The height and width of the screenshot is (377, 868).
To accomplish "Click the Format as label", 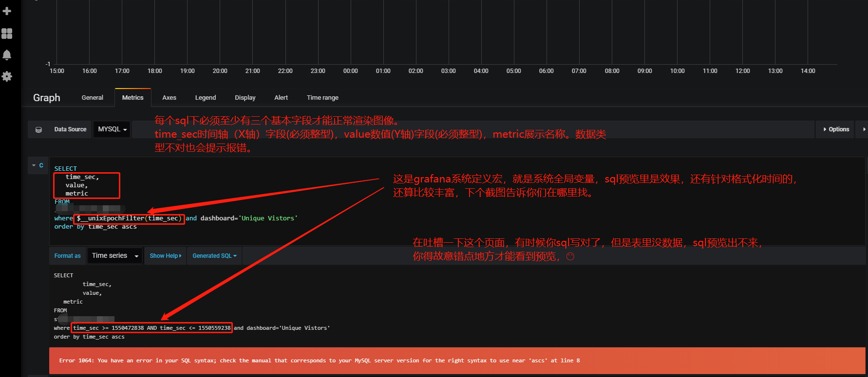I will point(68,256).
